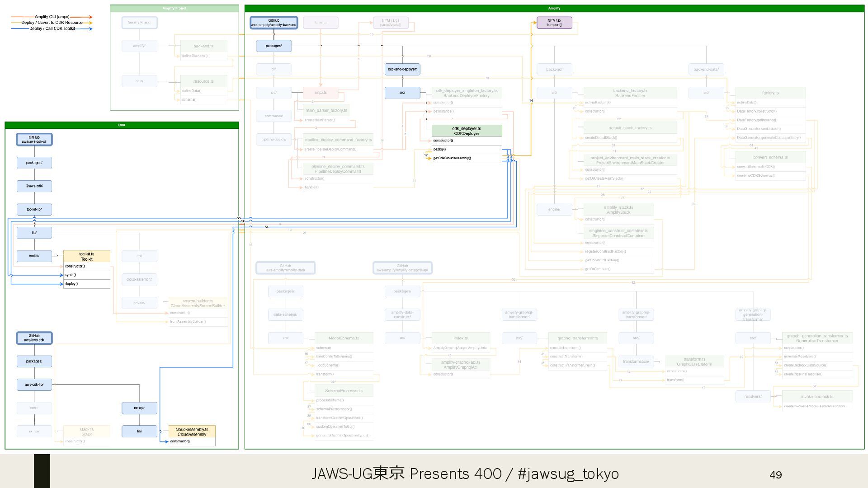Click the GitHub aws/aws-cdk node
868x488 pixels.
pos(34,338)
